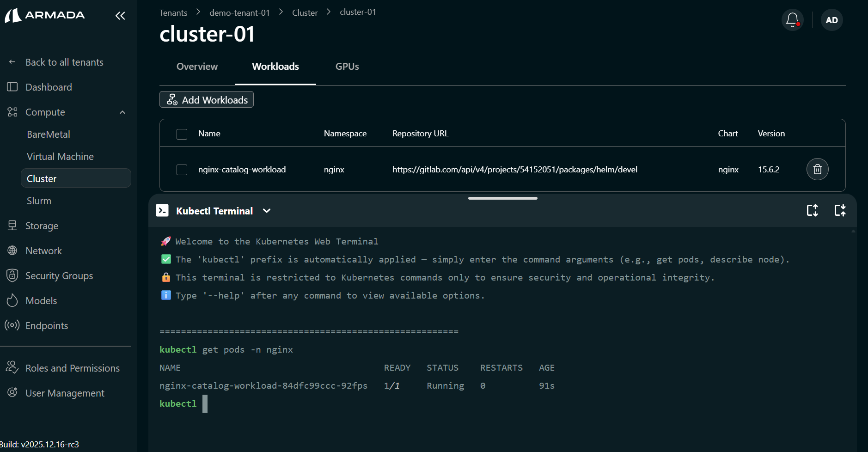Switch to the GPUs tab

347,67
